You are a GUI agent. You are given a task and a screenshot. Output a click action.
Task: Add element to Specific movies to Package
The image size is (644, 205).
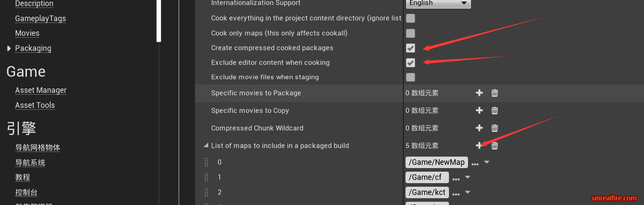[x=479, y=93]
